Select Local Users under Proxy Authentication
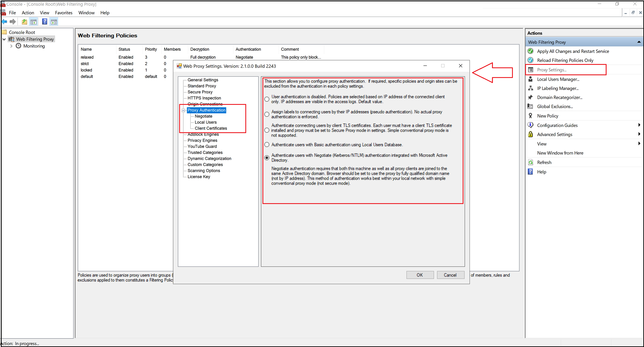Image resolution: width=644 pixels, height=347 pixels. click(x=206, y=122)
